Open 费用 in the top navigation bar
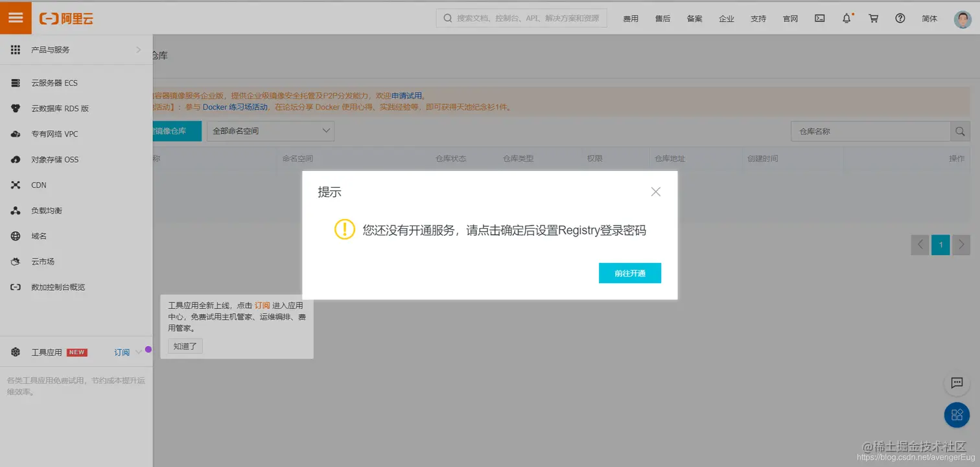Screen dimensions: 980x467 click(630, 19)
